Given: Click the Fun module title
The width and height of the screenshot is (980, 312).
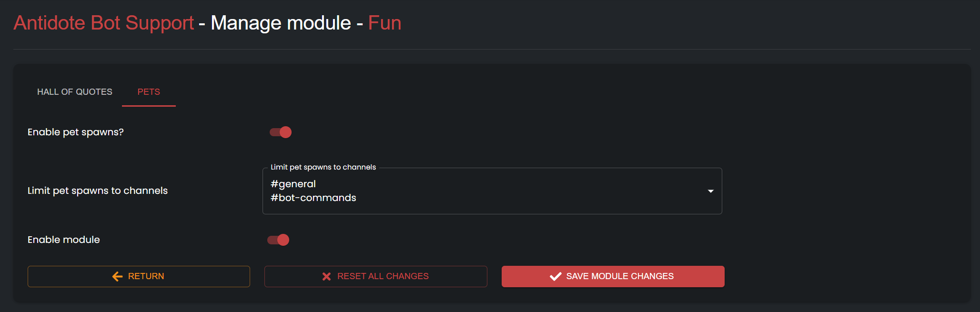Looking at the screenshot, I should (x=385, y=23).
